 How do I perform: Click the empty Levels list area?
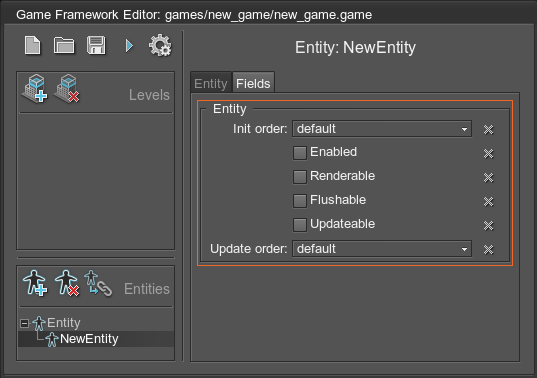[x=96, y=181]
